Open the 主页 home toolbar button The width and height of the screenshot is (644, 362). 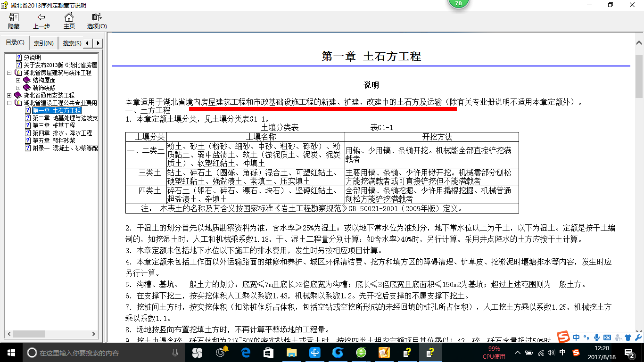[x=69, y=21]
